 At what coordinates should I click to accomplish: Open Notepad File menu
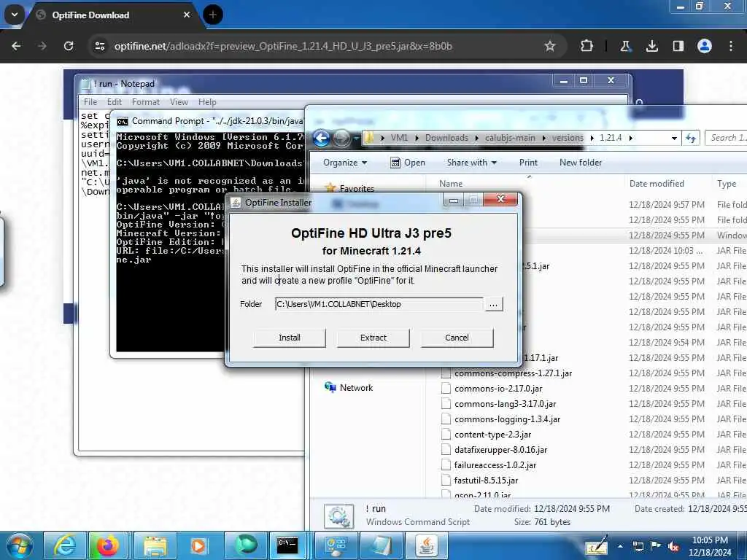click(x=90, y=102)
